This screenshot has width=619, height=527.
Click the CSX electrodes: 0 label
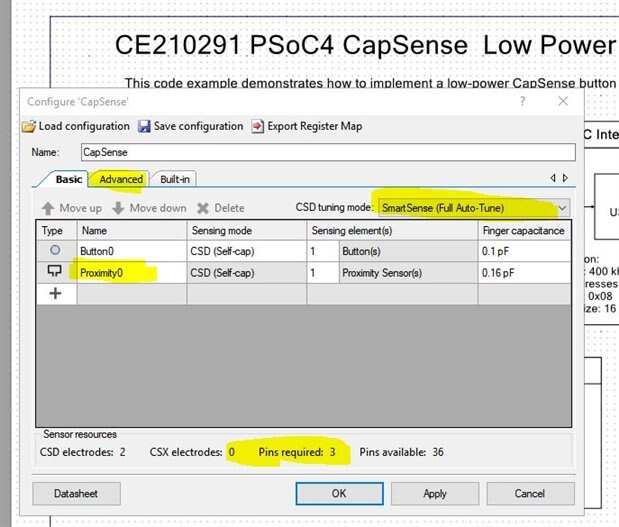192,452
